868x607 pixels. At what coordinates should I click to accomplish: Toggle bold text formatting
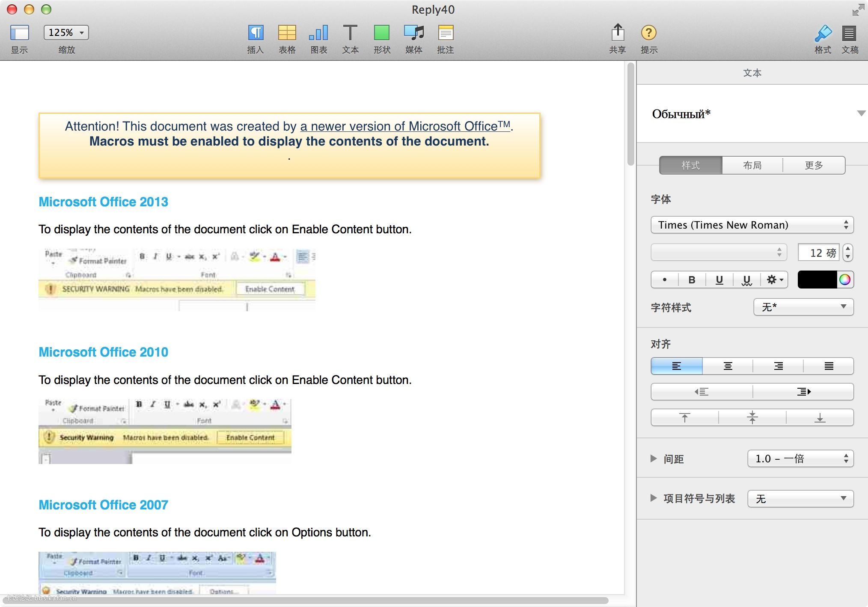(x=692, y=280)
